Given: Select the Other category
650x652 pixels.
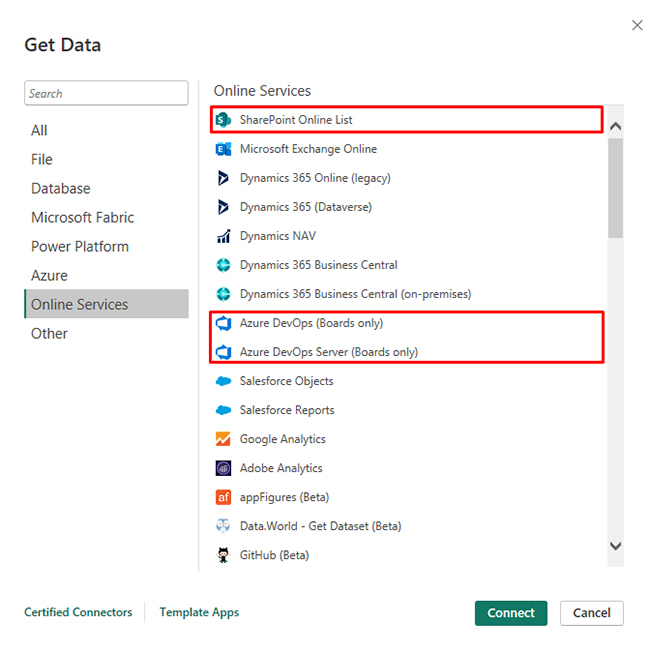Looking at the screenshot, I should pos(106,334).
